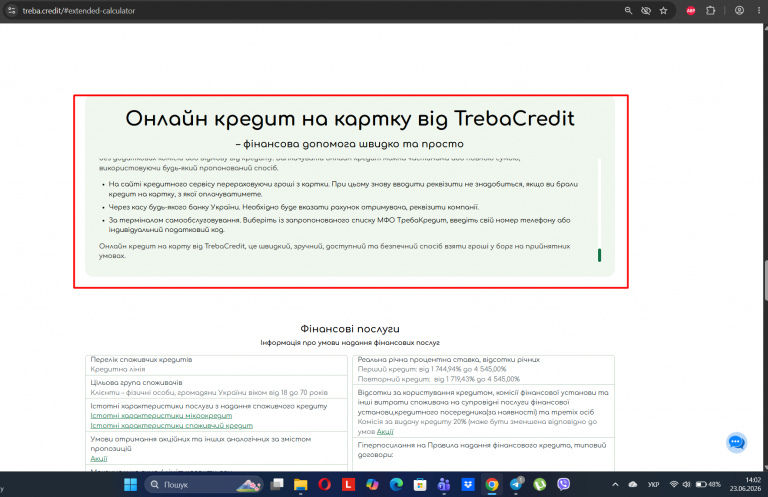768x497 pixels.
Task: Open the Windows Start menu
Action: (x=131, y=484)
